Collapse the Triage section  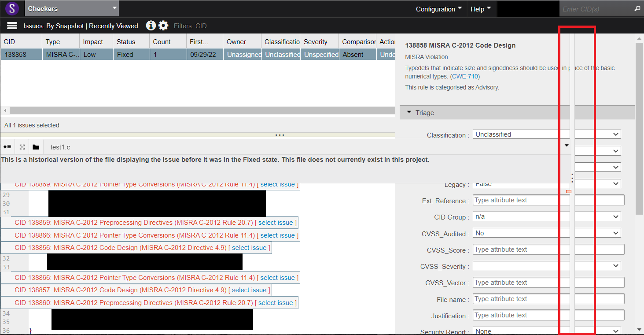[x=409, y=112]
